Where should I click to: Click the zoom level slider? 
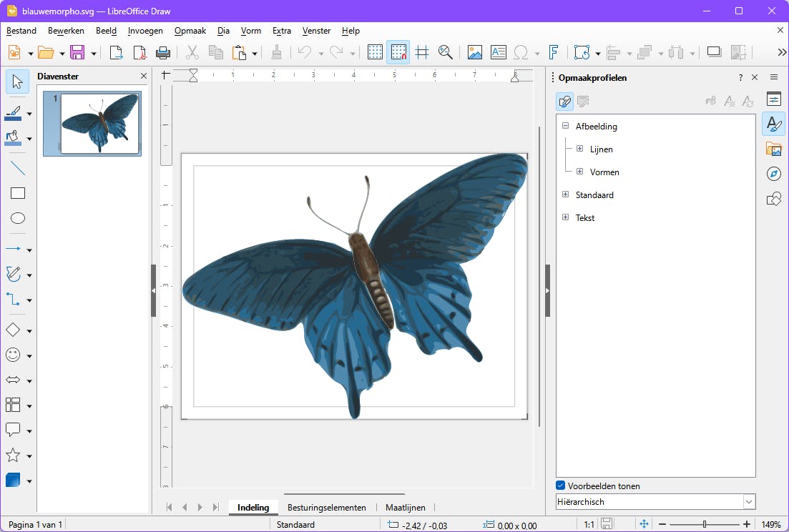click(705, 524)
